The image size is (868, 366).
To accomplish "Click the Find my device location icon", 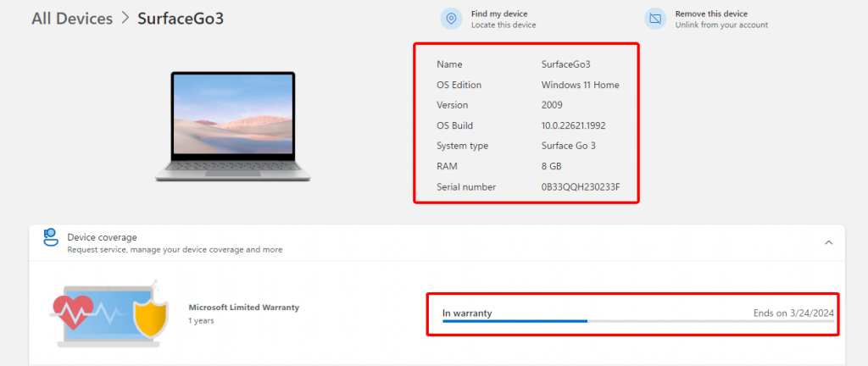I will click(451, 19).
